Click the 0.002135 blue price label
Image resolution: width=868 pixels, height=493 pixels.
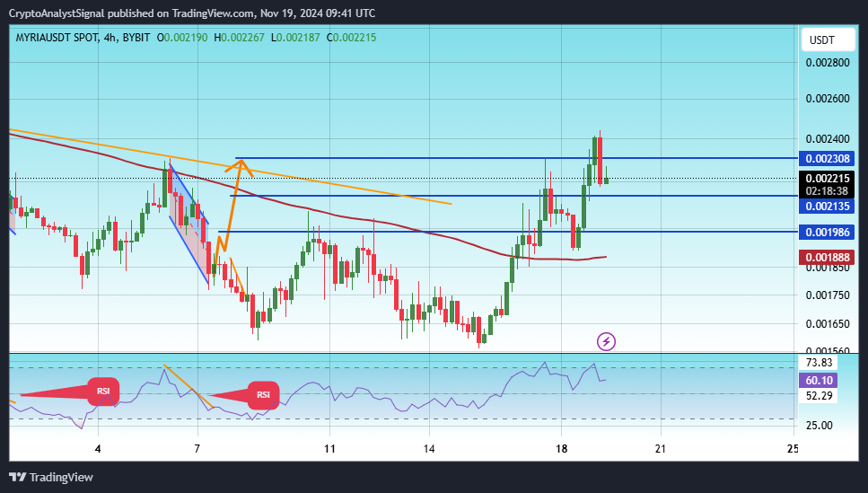tap(827, 206)
